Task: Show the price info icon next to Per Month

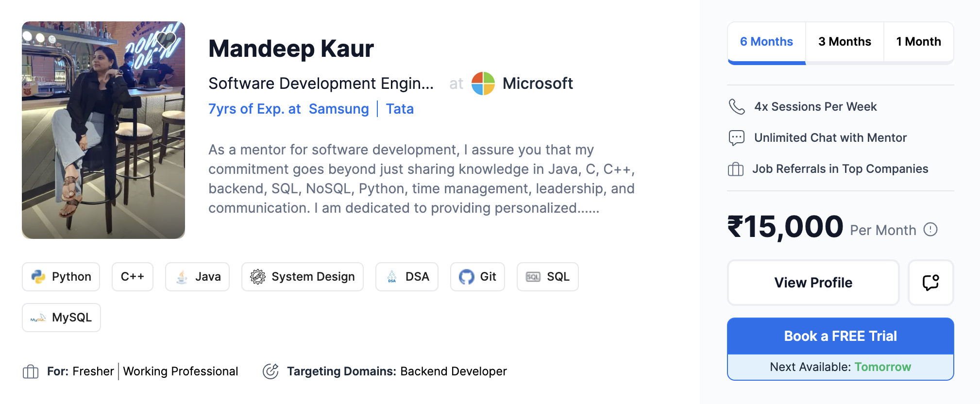Action: coord(930,229)
